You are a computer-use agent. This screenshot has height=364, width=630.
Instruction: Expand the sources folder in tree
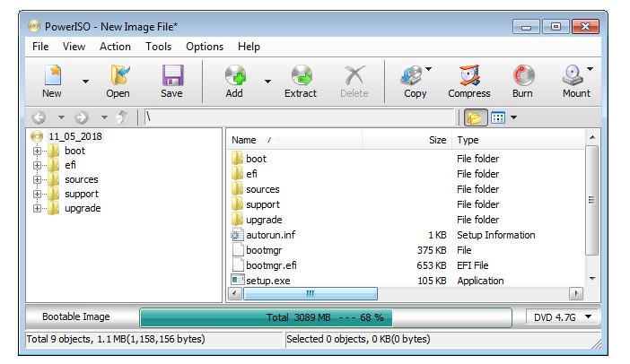click(x=37, y=180)
